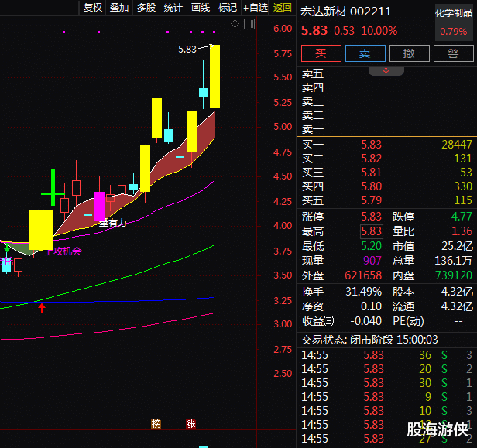This screenshot has height=448, width=477.
Task: Click the magenta candle near 量有力
Action: point(99,207)
